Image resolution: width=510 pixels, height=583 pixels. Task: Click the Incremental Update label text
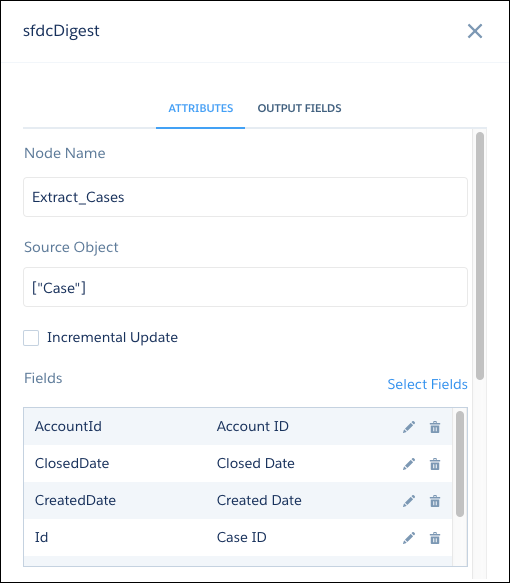(112, 338)
